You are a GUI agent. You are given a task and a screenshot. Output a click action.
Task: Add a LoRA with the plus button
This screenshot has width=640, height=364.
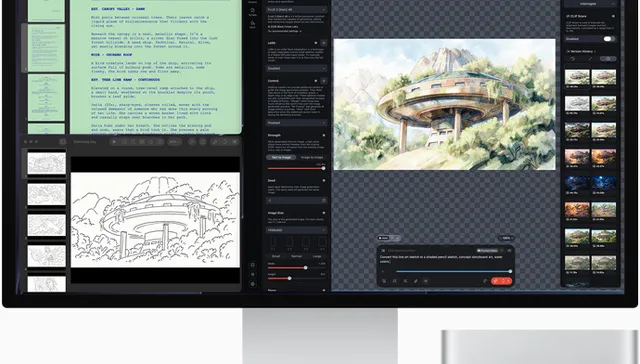click(324, 42)
